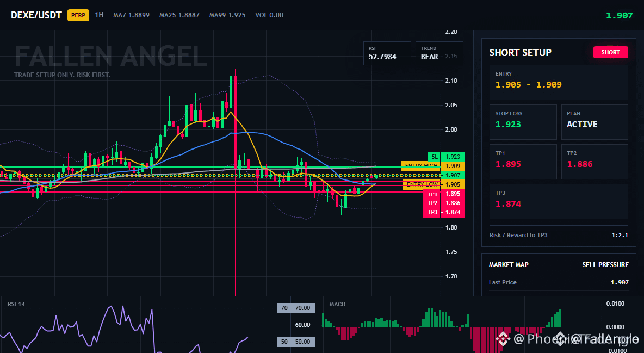Click the MACD panel label
Viewport: 644px width, 353px height.
[x=337, y=305]
